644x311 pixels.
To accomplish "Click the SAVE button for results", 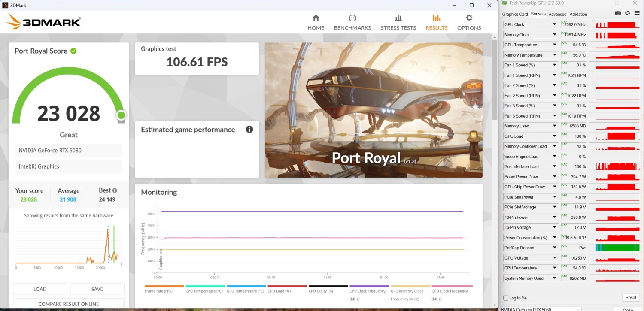I will click(x=97, y=289).
